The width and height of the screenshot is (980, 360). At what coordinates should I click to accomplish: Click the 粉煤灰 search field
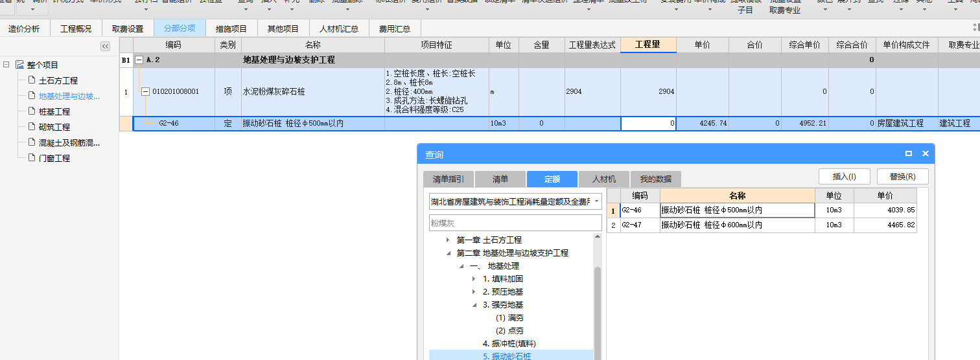point(515,223)
